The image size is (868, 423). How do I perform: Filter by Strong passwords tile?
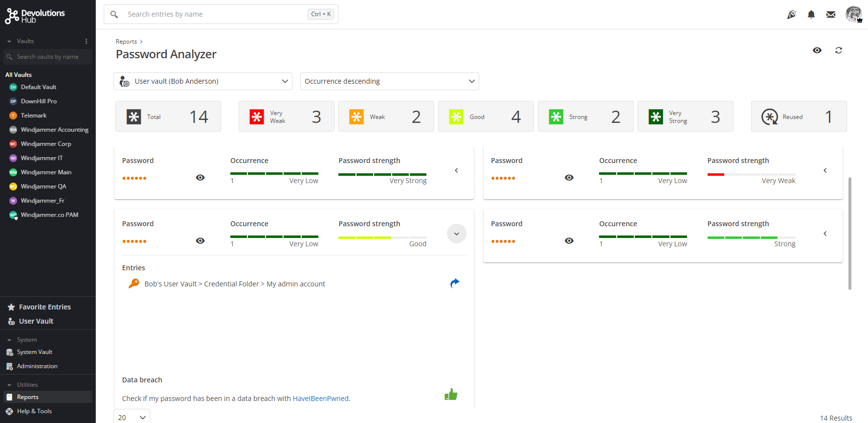point(586,117)
